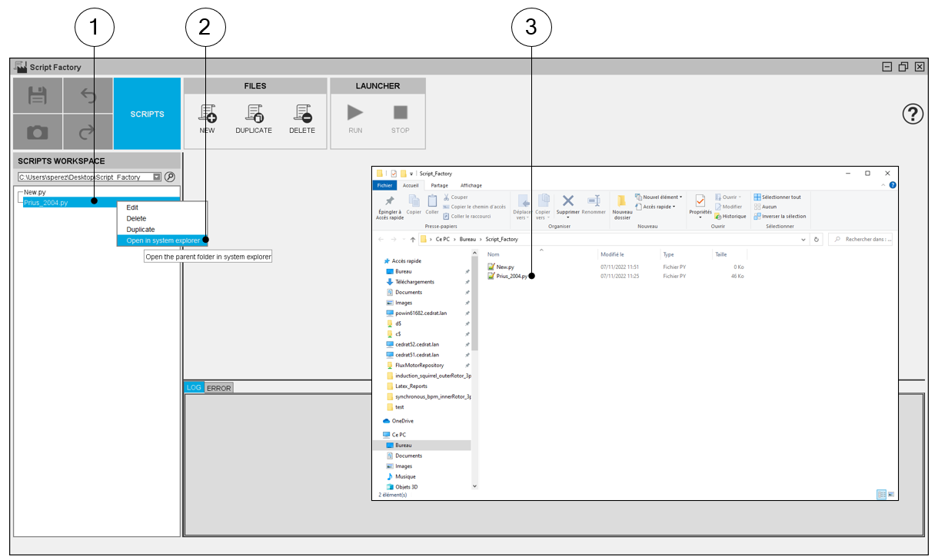
Task: Click the save floppy disk icon
Action: (38, 95)
